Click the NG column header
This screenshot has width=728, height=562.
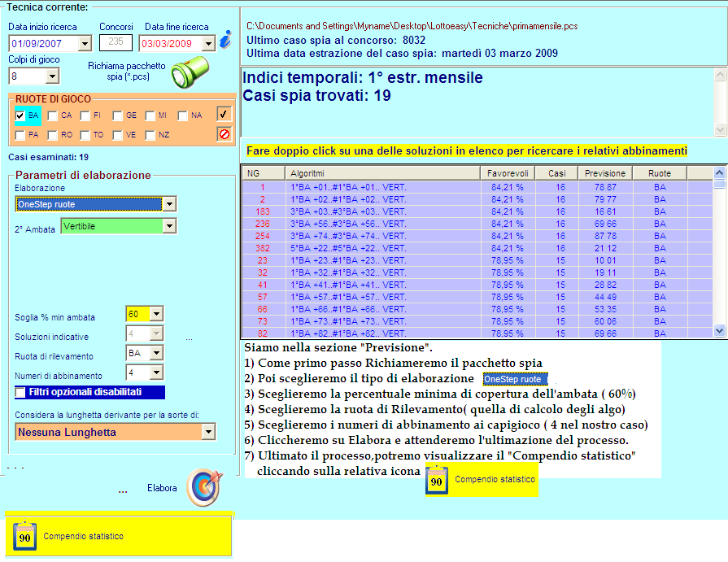(264, 173)
